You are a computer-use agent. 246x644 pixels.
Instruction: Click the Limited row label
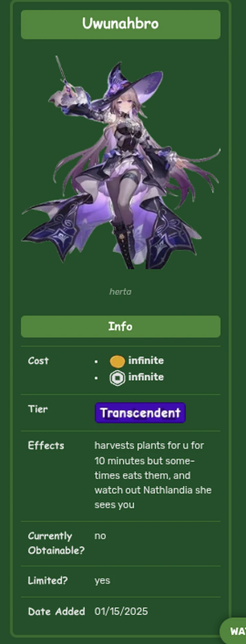pyautogui.click(x=48, y=580)
